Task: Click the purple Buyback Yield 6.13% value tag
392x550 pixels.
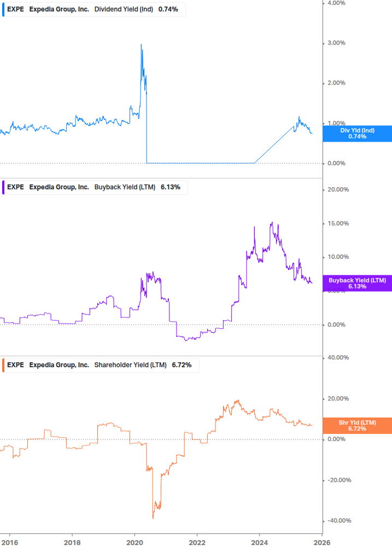Action: tap(358, 283)
